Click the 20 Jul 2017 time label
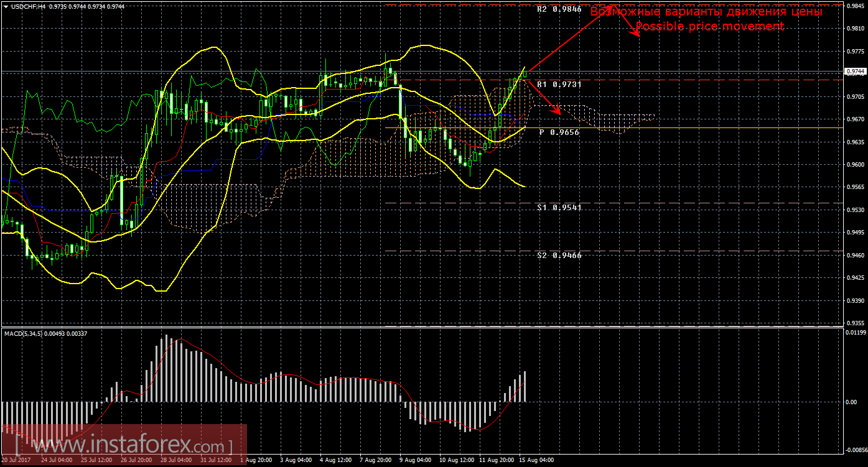The width and height of the screenshot is (868, 467). pos(16,461)
